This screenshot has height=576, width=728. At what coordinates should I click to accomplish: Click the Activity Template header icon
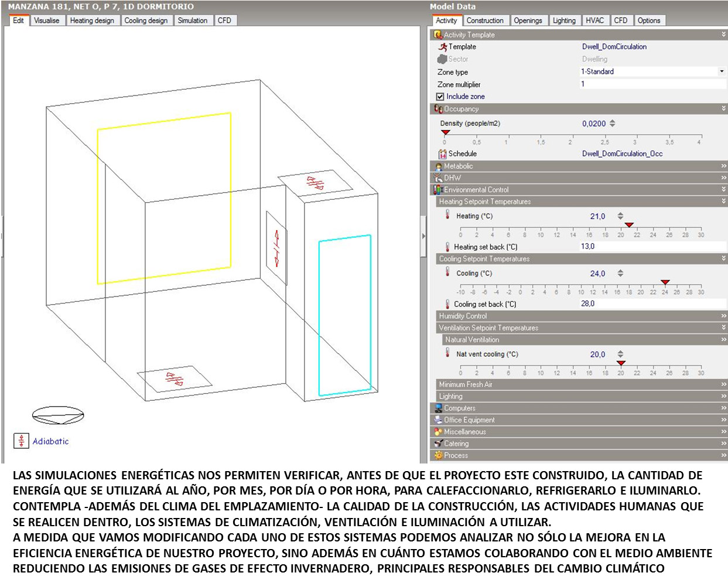tap(438, 35)
